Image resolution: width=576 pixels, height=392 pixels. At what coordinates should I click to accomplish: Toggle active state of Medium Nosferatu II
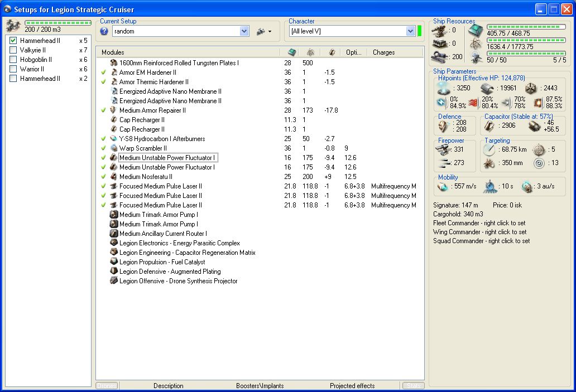pos(104,177)
